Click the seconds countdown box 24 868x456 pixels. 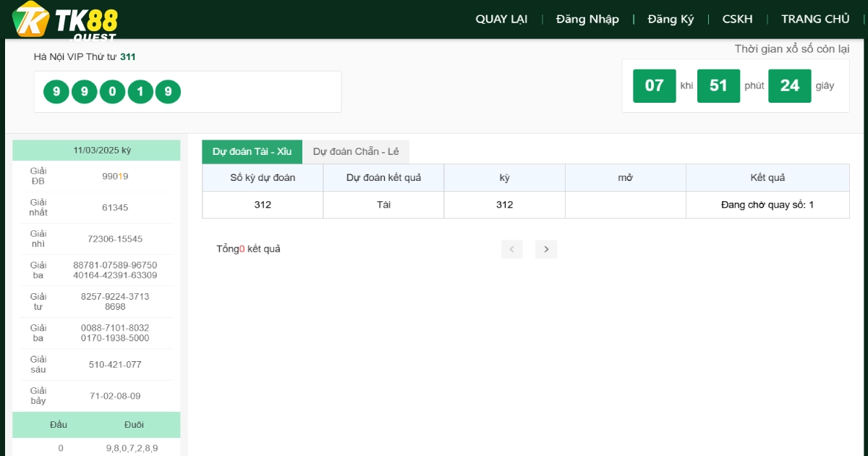789,85
